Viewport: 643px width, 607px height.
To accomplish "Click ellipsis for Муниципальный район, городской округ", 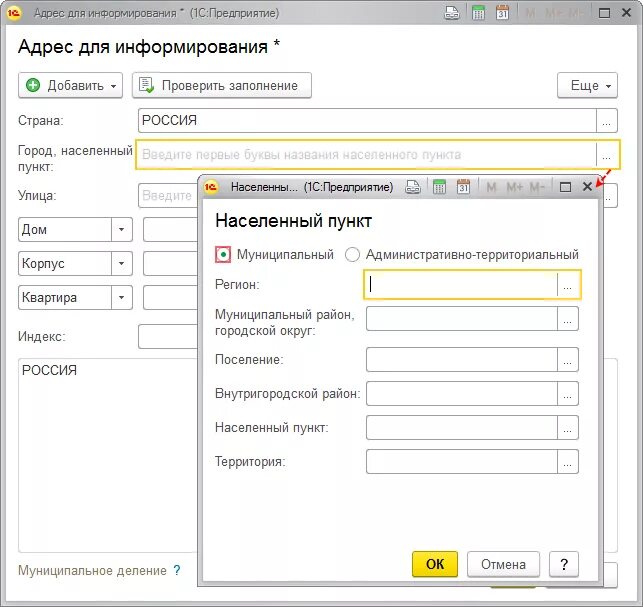I will tap(568, 319).
